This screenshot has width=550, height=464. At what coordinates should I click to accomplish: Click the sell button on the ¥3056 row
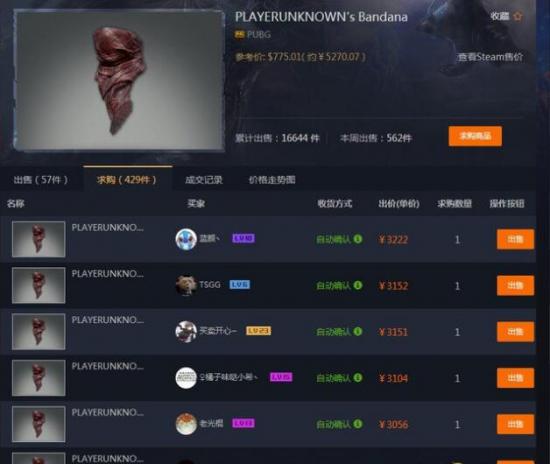point(515,424)
